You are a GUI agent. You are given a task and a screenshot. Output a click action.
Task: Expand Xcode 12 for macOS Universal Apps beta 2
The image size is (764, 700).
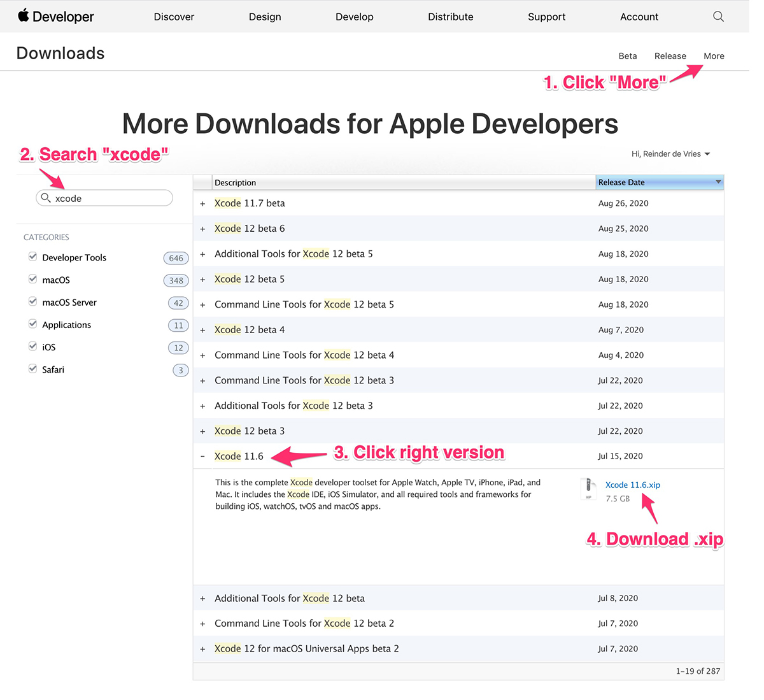click(x=202, y=649)
